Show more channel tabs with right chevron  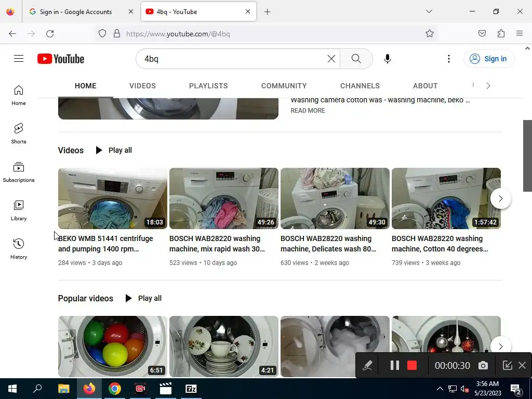[x=488, y=86]
